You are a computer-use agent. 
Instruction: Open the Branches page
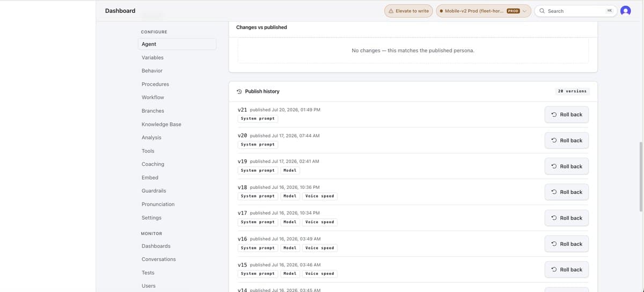coord(153,111)
